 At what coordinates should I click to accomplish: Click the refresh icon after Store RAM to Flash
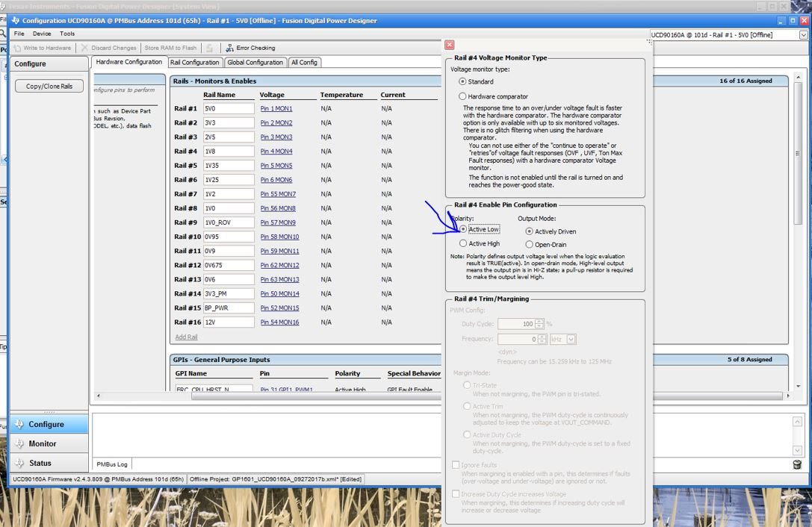(209, 48)
